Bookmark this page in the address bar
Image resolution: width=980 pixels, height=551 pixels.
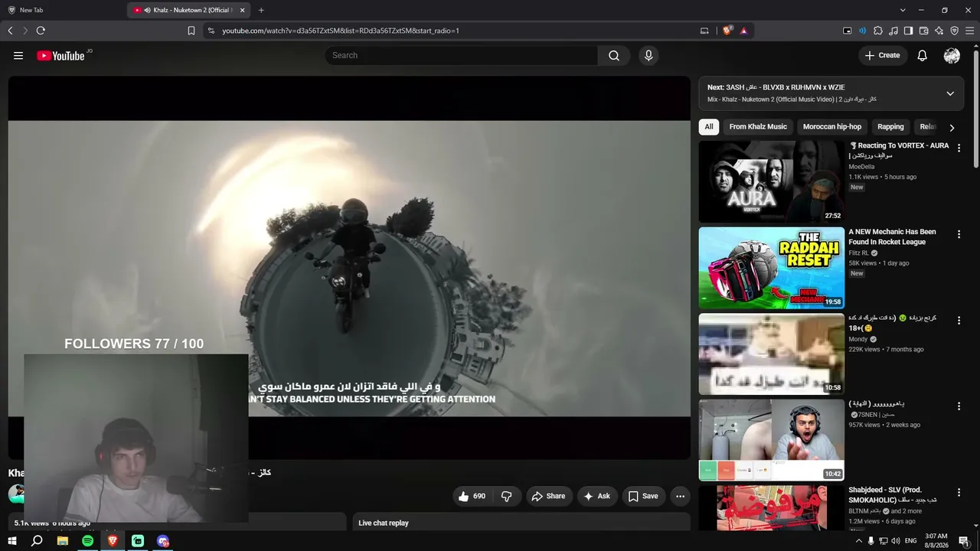point(191,31)
